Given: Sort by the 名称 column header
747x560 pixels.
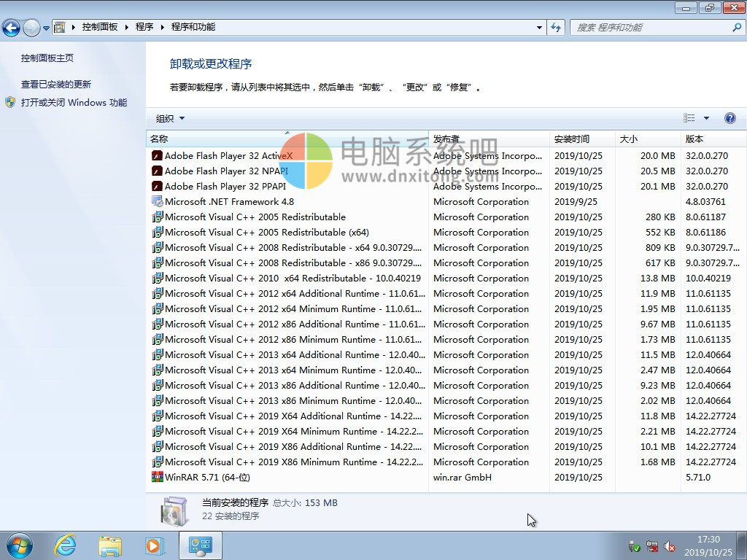Looking at the screenshot, I should [x=287, y=139].
